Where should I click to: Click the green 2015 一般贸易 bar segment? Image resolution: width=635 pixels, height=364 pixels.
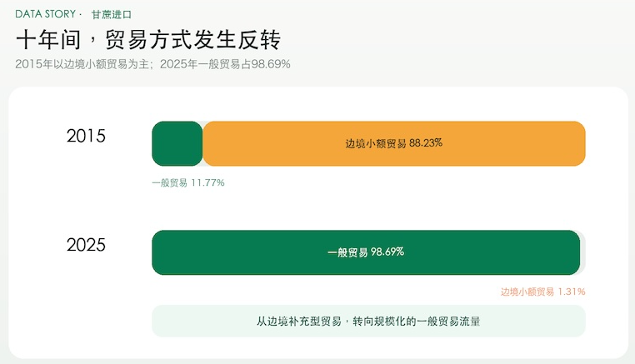click(177, 143)
